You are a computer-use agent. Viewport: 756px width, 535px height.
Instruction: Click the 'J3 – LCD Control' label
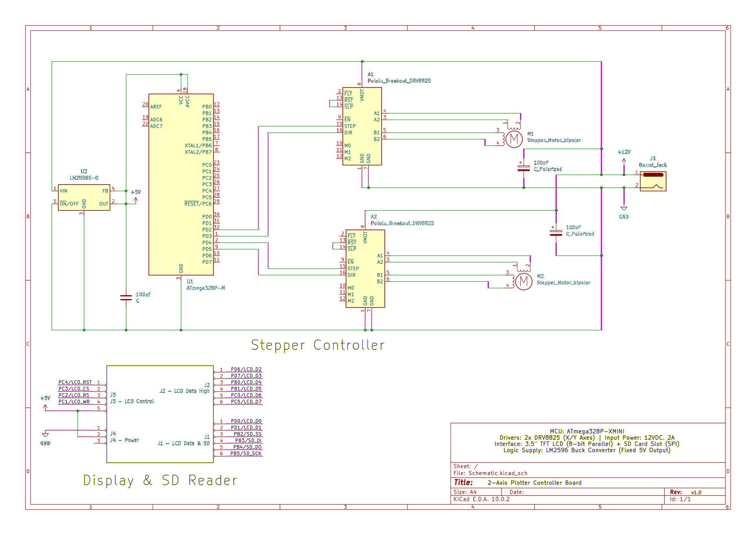(132, 401)
